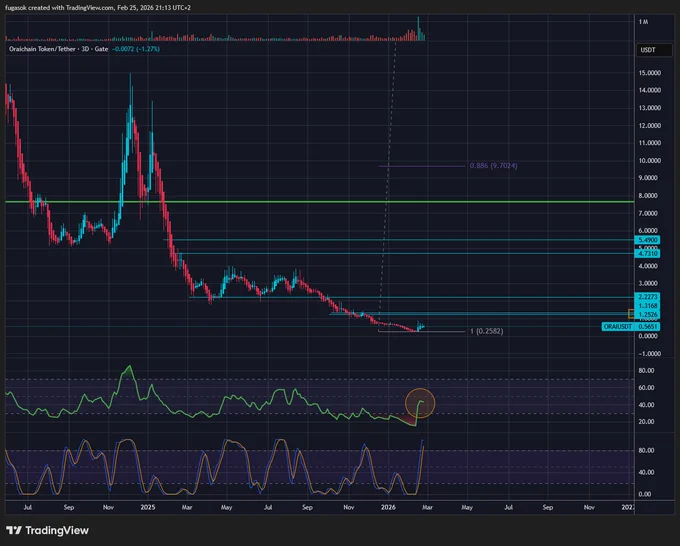Click the 4.0000 price axis label
This screenshot has height=546, width=680.
click(x=650, y=266)
